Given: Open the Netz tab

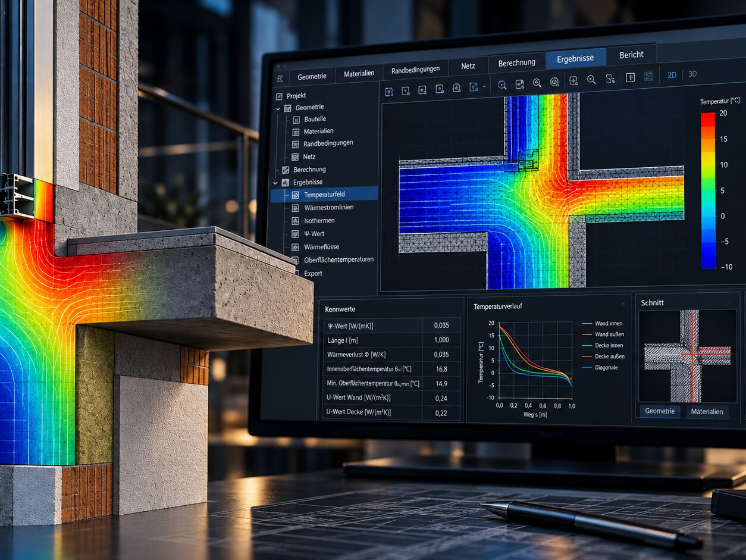Looking at the screenshot, I should click(x=468, y=66).
